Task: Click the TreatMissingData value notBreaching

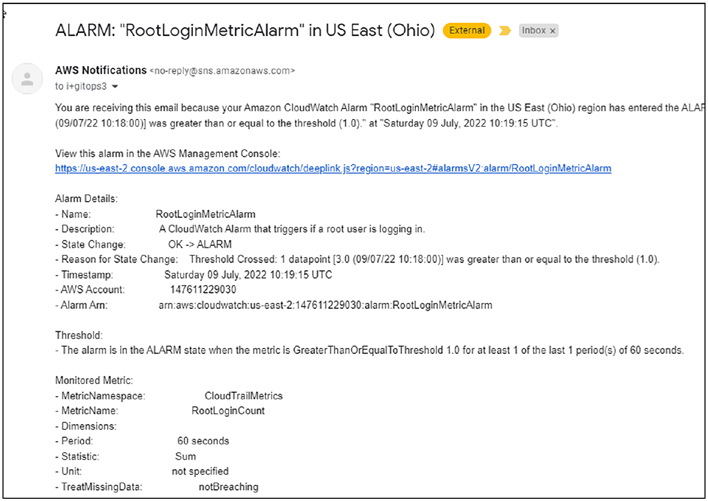Action: point(228,487)
